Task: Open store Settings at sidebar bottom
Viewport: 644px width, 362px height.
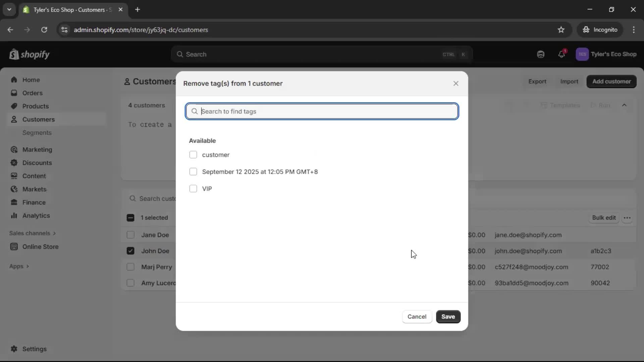Action: pyautogui.click(x=34, y=349)
